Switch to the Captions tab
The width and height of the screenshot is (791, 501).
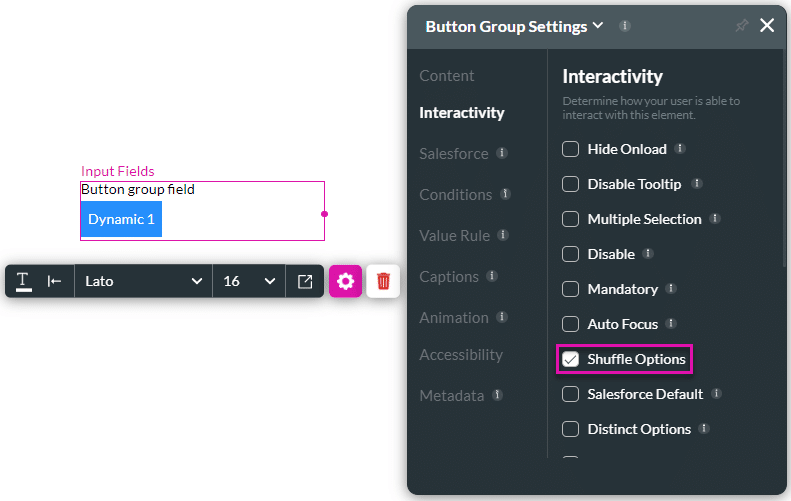pos(449,276)
